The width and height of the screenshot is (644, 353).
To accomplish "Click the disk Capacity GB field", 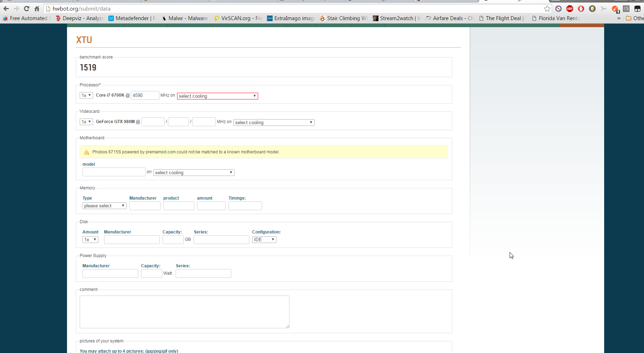I will click(x=173, y=239).
